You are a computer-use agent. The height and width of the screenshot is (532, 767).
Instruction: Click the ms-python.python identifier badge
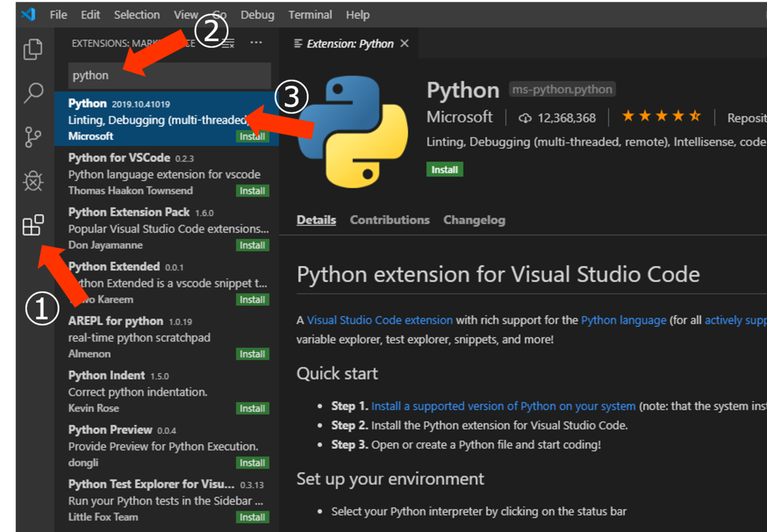(562, 90)
